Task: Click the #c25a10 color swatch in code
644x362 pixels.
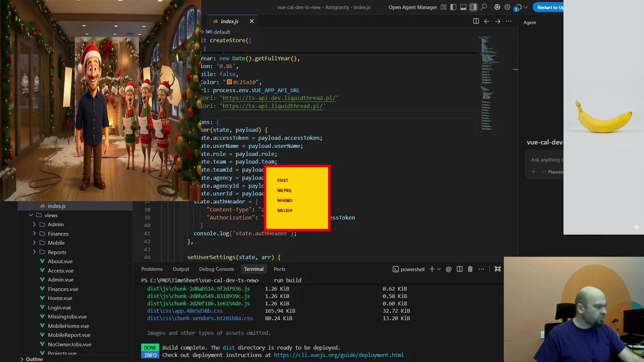Action: tap(229, 82)
